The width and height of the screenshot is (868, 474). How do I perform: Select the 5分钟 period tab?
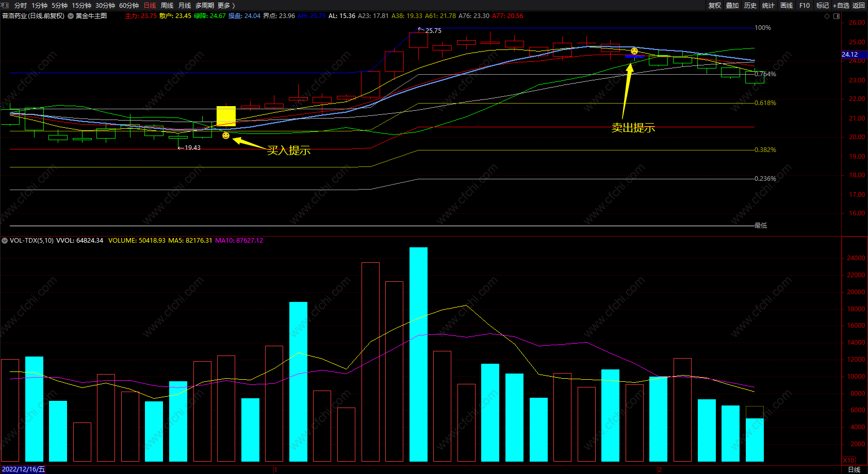[x=59, y=5]
